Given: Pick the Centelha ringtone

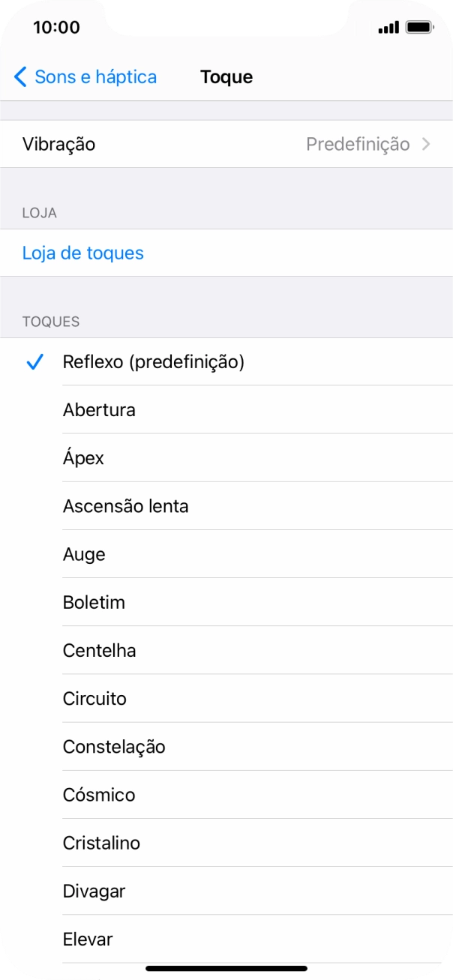Looking at the screenshot, I should (99, 650).
